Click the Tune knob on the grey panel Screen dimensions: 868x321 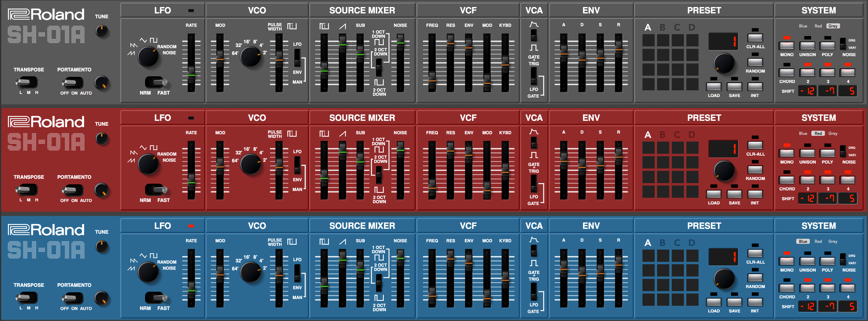pos(101,31)
